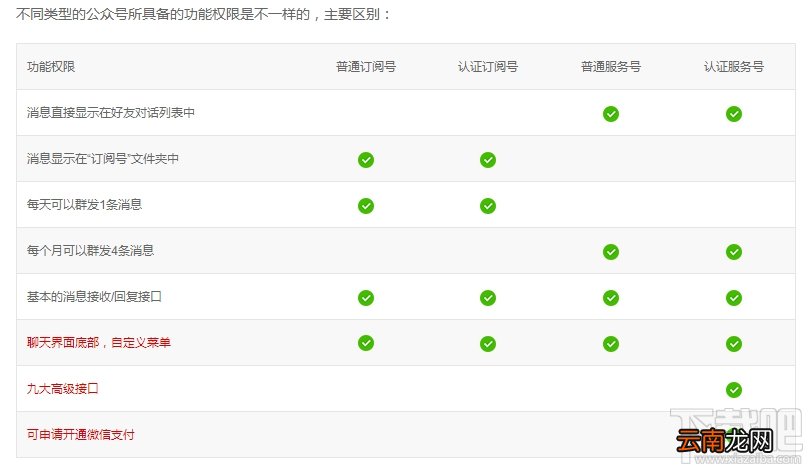Click 认证订阅号 check for 基本的消息接收/回复接口
Screen dimensions: 810x469
(x=488, y=298)
